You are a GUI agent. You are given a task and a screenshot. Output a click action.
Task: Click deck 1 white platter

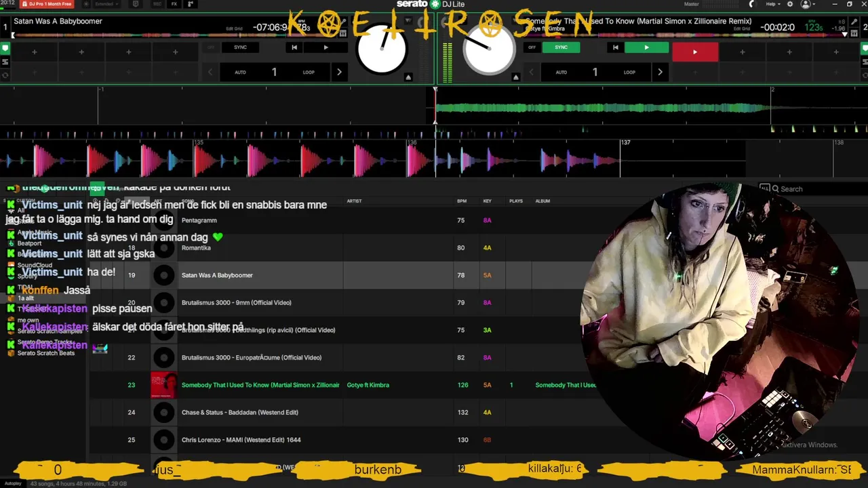[382, 49]
